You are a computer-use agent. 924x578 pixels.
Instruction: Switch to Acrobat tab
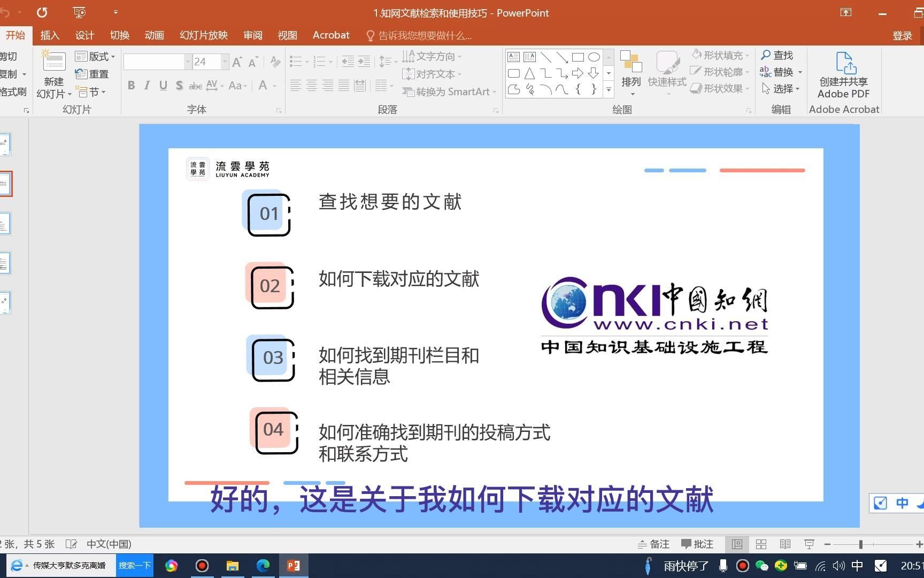[x=331, y=35]
